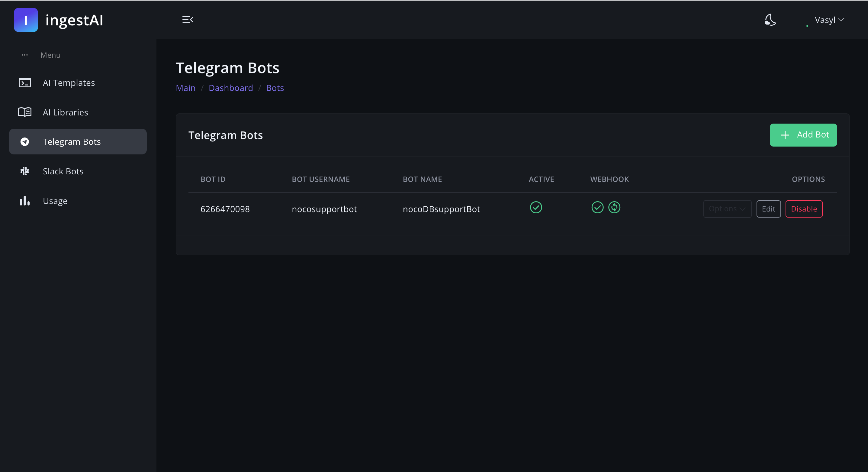Click the AI Libraries book icon
The image size is (868, 472).
[x=24, y=112]
